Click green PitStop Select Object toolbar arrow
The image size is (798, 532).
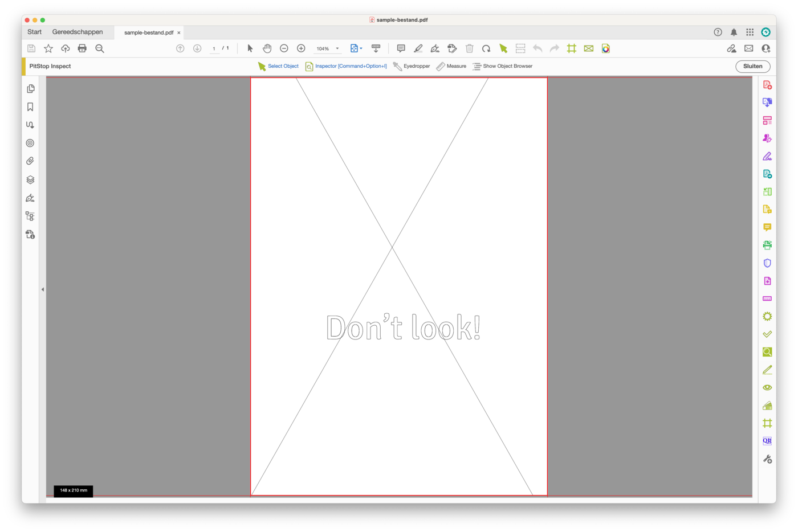pos(503,49)
